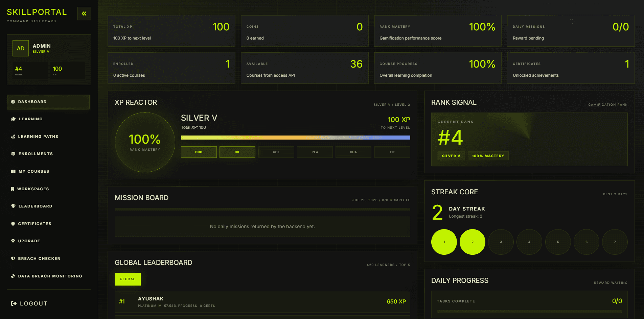Select the SIL rank tier button
The height and width of the screenshot is (319, 644).
click(x=237, y=152)
